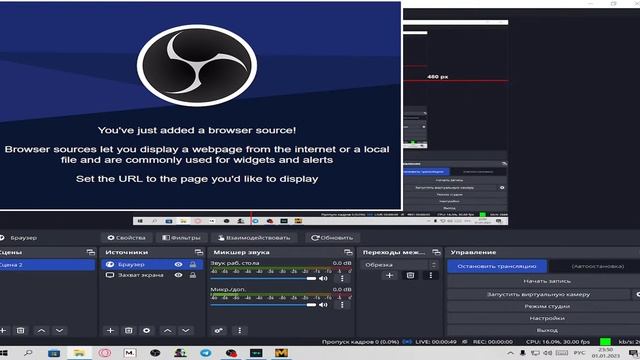
Task: Click Остановить трансляцию button
Action: point(497,266)
